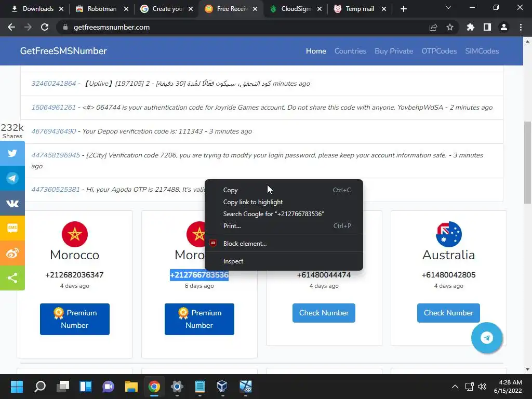
Task: Open the volume control in system tray
Action: [x=482, y=387]
